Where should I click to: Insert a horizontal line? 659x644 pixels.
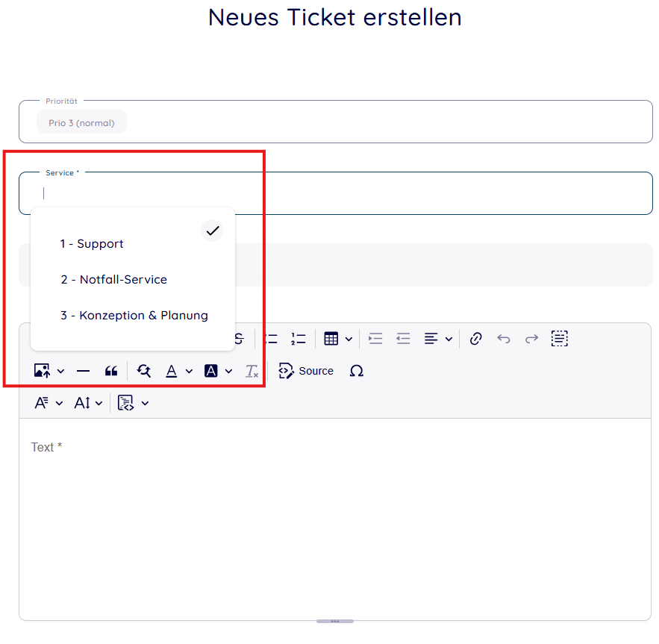[84, 371]
